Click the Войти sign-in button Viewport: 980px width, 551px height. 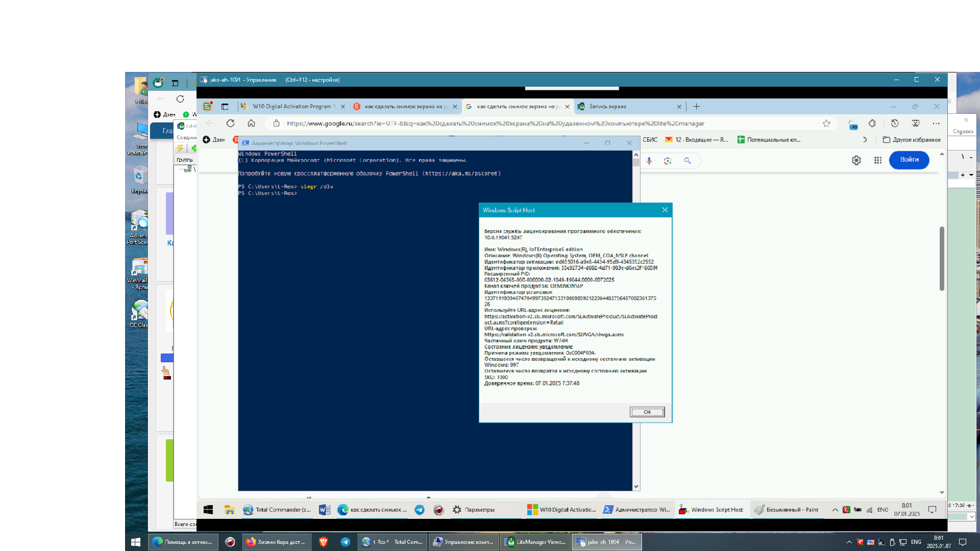point(909,160)
